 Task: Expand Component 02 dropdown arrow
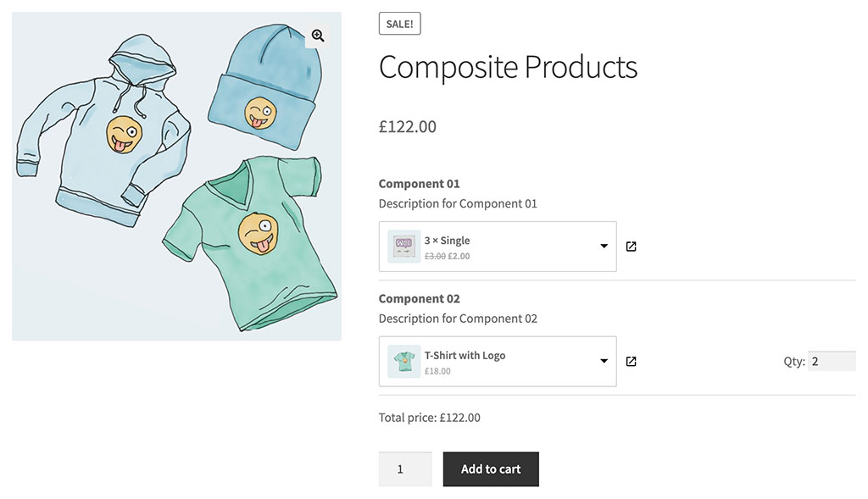pos(604,362)
